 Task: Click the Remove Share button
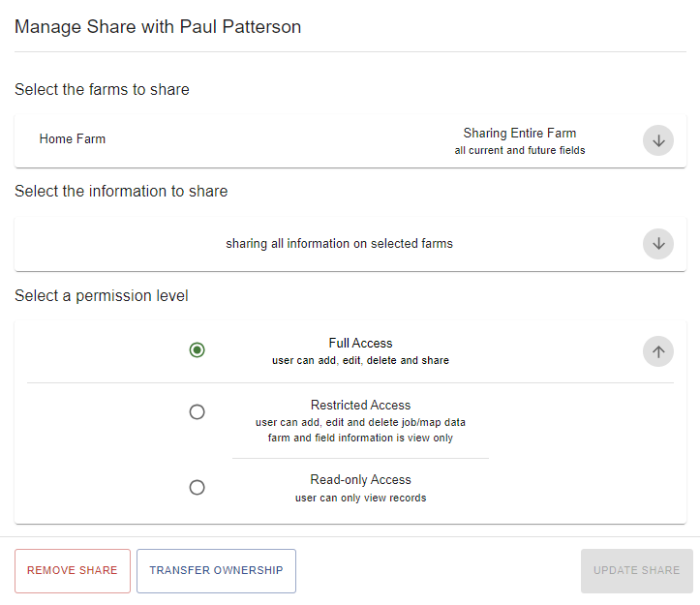(x=73, y=570)
